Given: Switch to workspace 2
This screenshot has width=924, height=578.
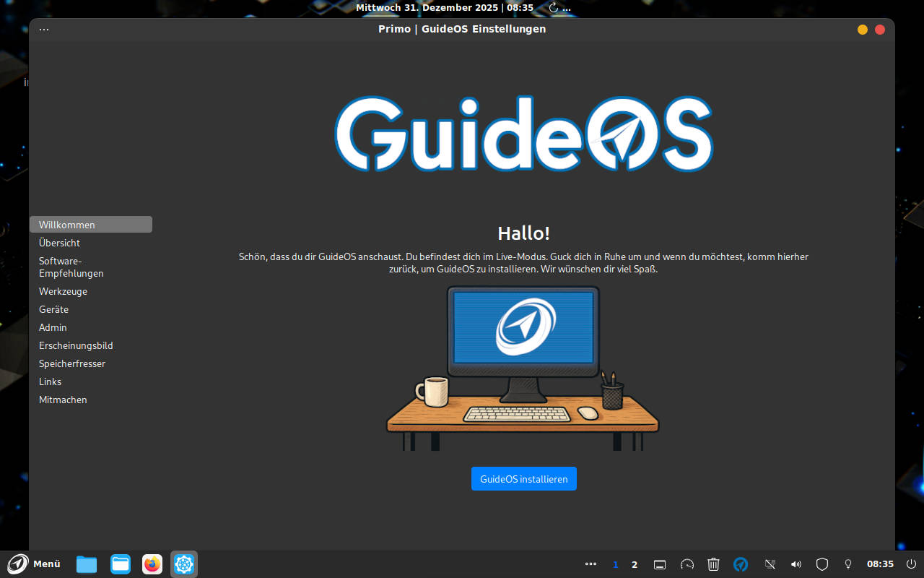Looking at the screenshot, I should click(634, 564).
